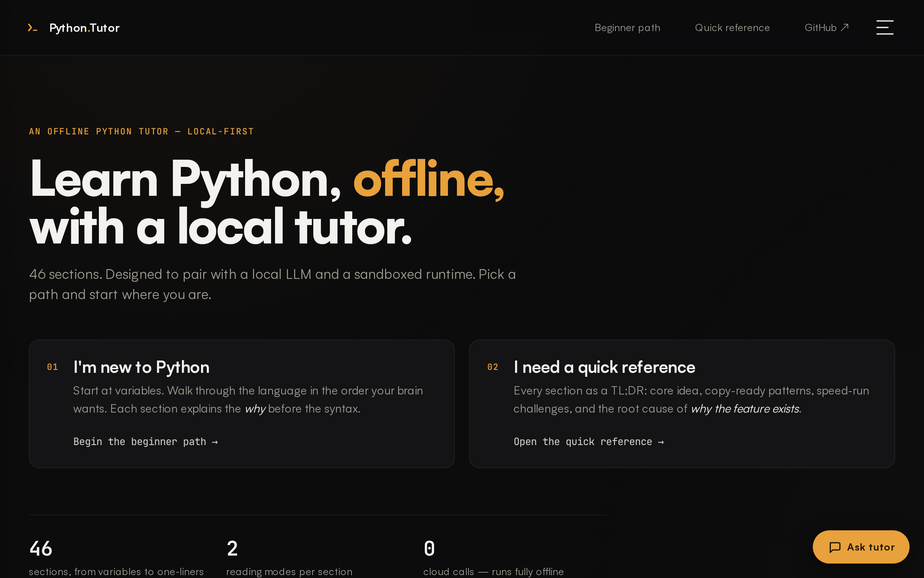The height and width of the screenshot is (578, 924).
Task: Click the chat bubble icon in Ask tutor
Action: click(x=834, y=547)
